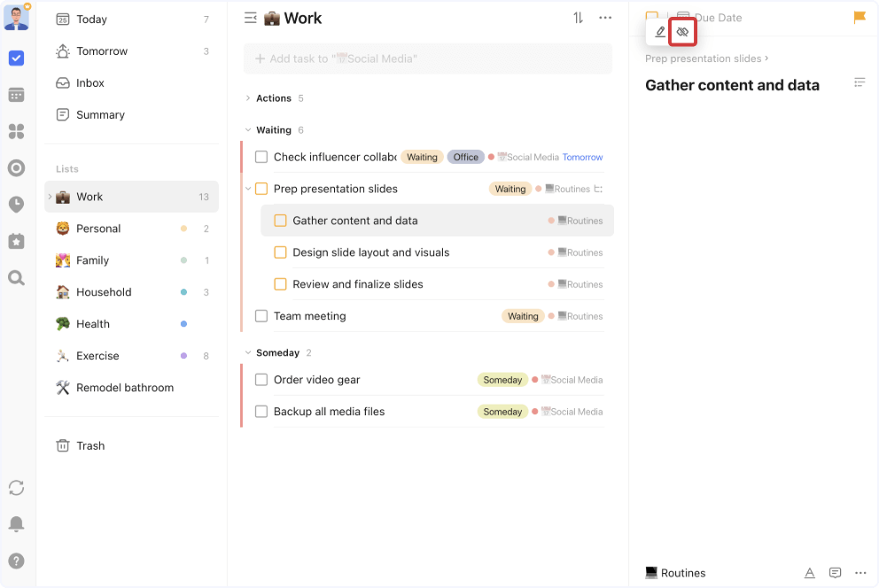Check off the Team meeting task
This screenshot has height=588, width=879.
(x=261, y=316)
